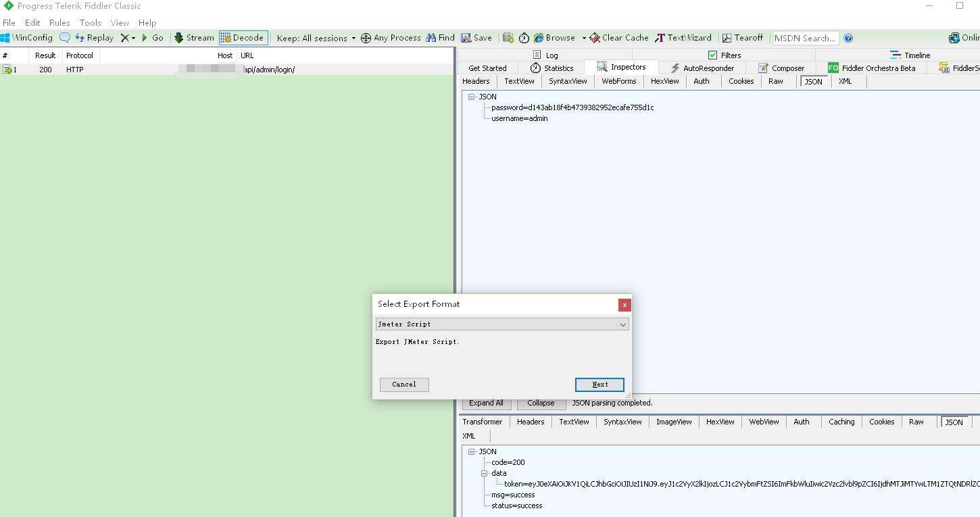
Task: Close the Select Export Format dialog
Action: coord(624,305)
